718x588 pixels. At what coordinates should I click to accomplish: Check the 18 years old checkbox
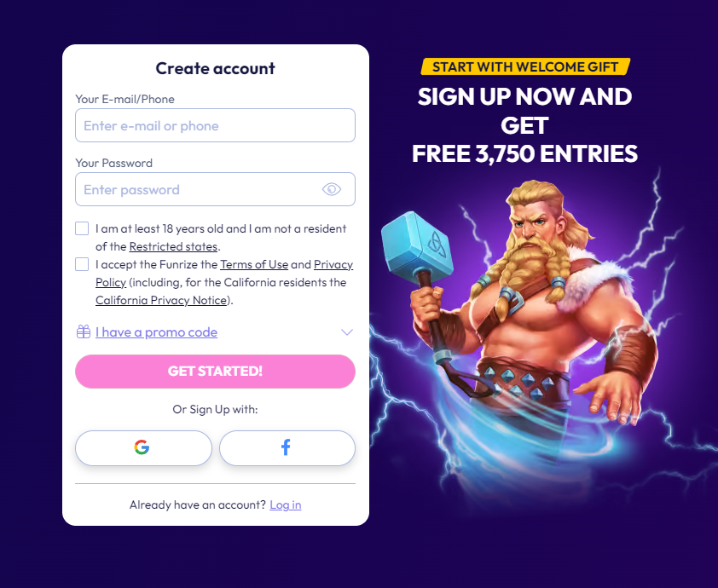pyautogui.click(x=82, y=228)
